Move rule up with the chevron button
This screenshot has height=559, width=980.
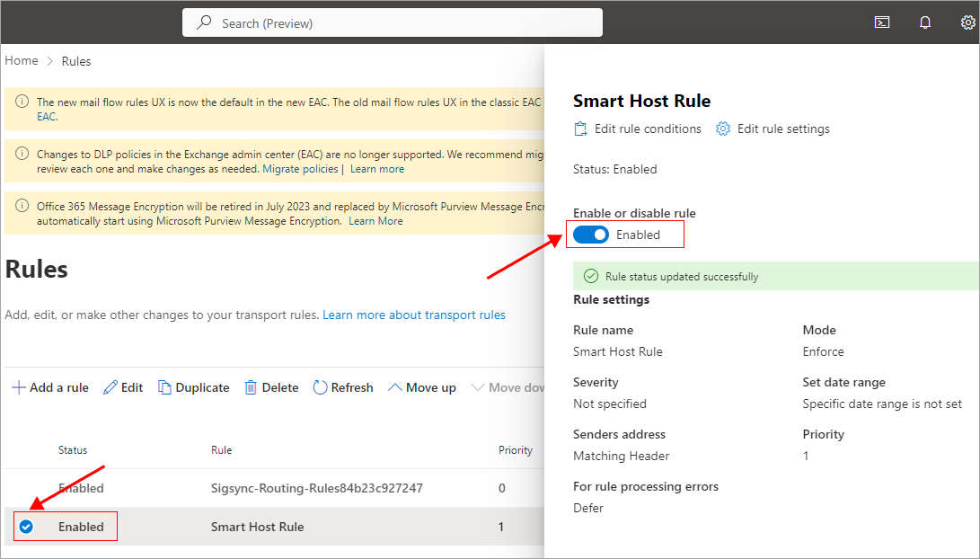pyautogui.click(x=394, y=388)
